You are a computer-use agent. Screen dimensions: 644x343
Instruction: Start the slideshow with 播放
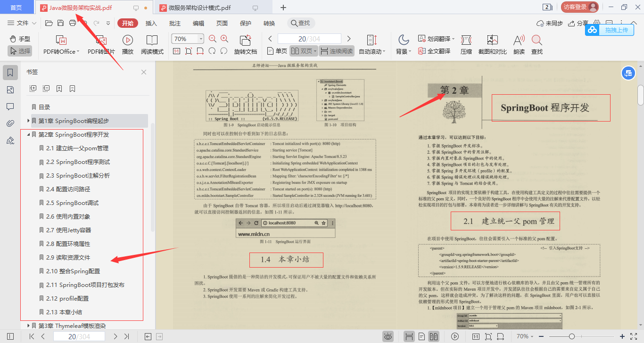pos(127,45)
